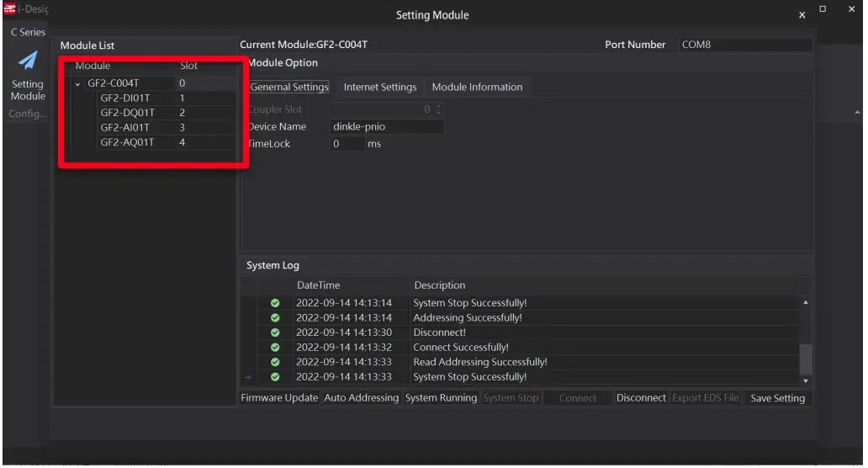
Task: Open the Internet Settings tab
Action: tap(379, 87)
